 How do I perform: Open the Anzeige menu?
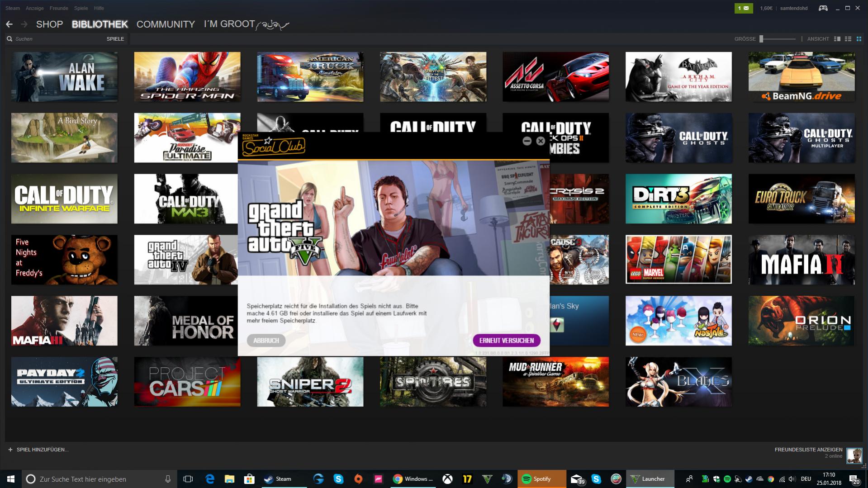pyautogui.click(x=35, y=8)
